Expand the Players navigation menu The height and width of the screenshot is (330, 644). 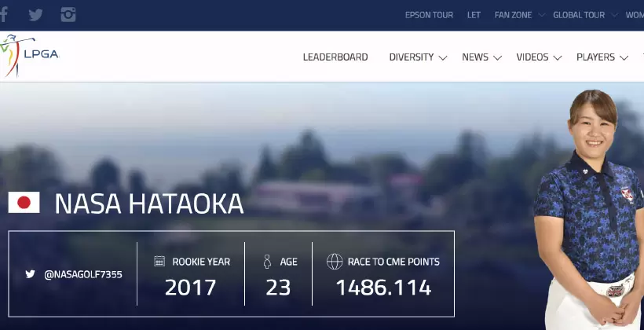click(x=624, y=57)
